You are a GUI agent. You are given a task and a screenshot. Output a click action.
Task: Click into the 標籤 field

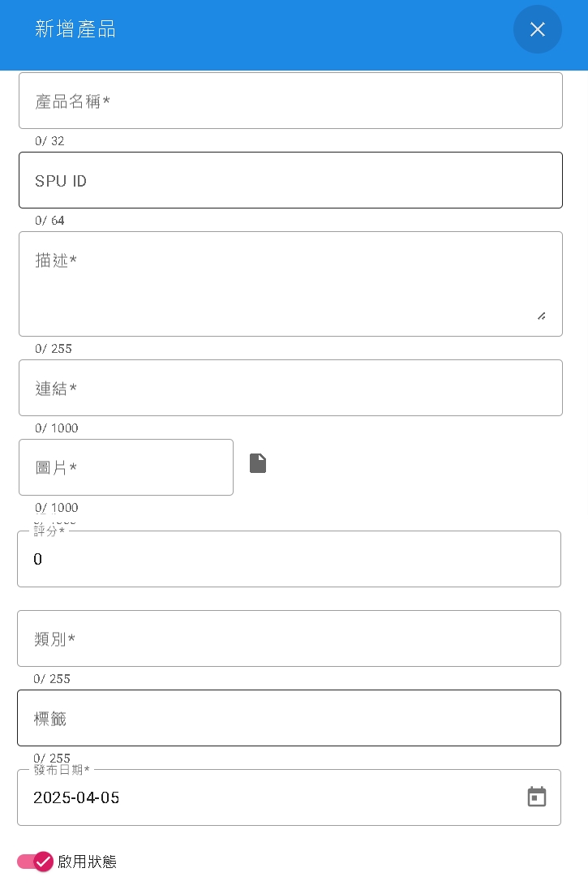[289, 719]
